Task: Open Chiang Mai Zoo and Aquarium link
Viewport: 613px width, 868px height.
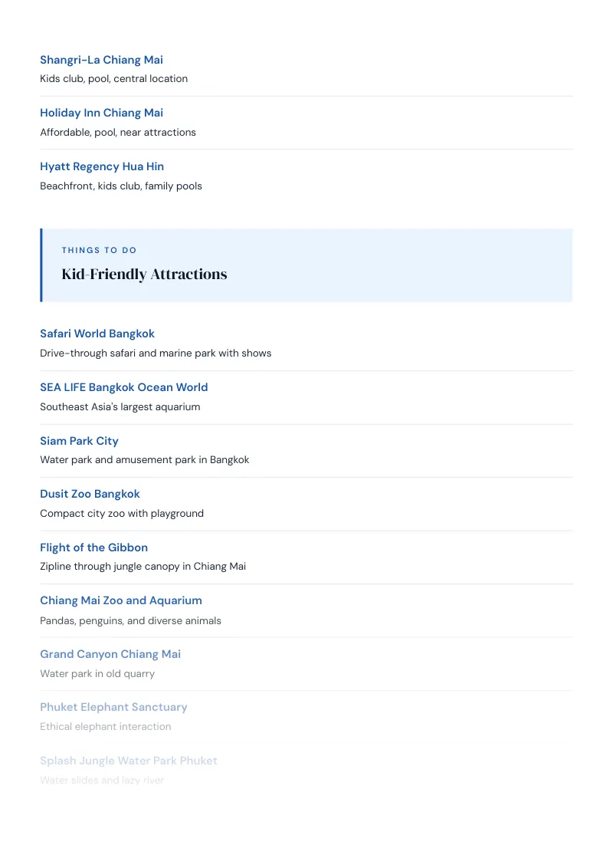Action: click(120, 600)
